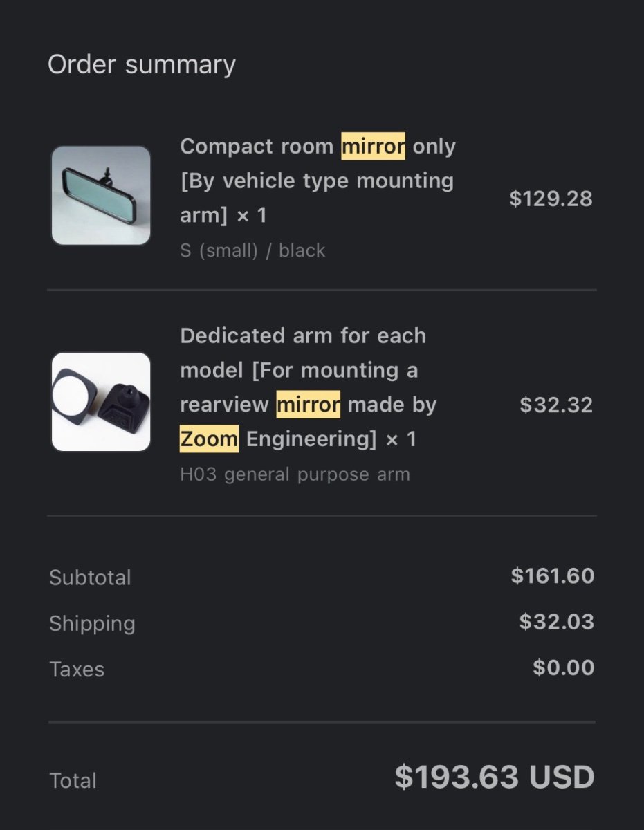Click the $32.32 arm price

pyautogui.click(x=556, y=405)
